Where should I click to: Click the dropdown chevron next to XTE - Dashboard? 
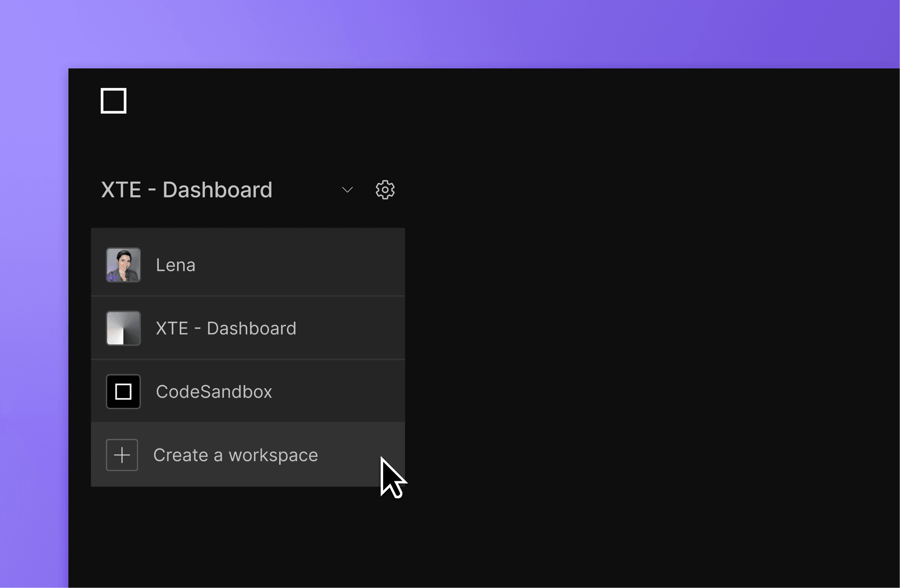[x=346, y=190]
